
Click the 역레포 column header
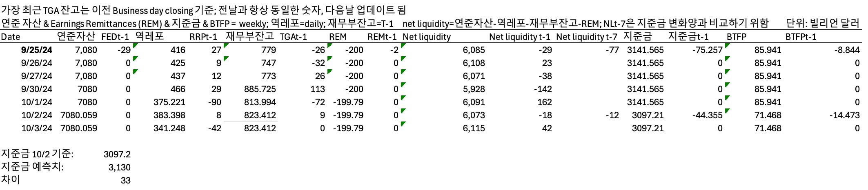[149, 37]
